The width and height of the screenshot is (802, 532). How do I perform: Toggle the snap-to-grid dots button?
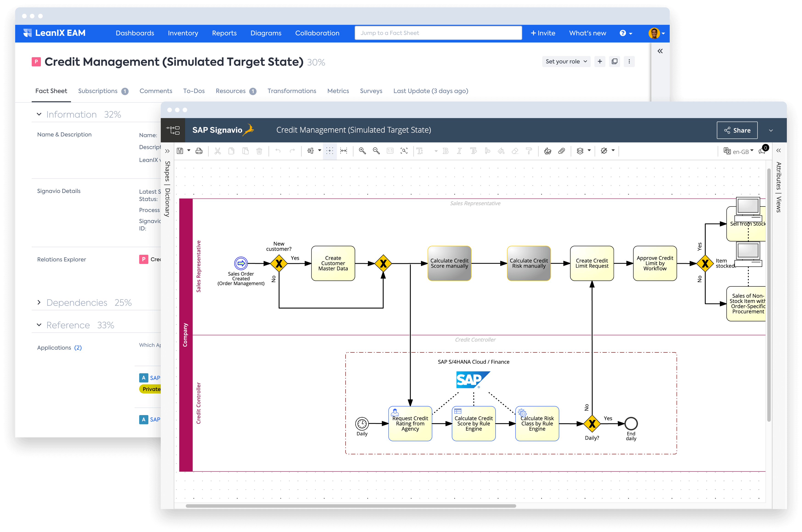click(x=330, y=151)
